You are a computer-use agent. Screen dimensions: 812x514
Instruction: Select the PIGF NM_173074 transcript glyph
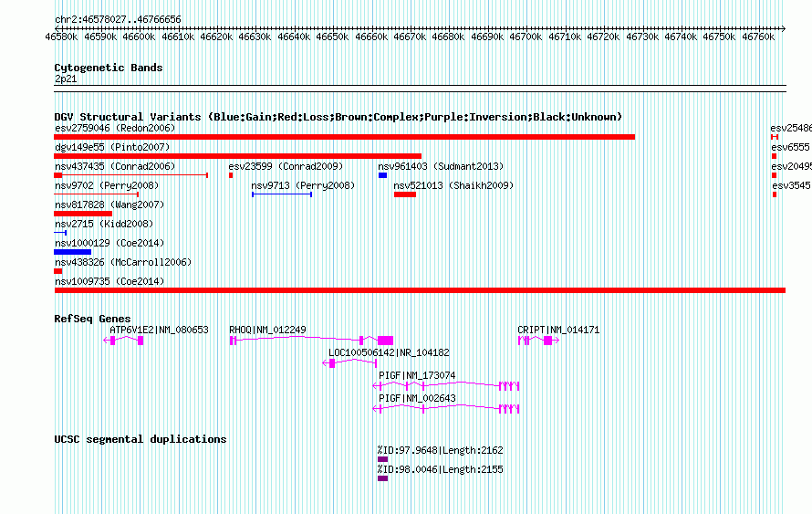point(446,386)
